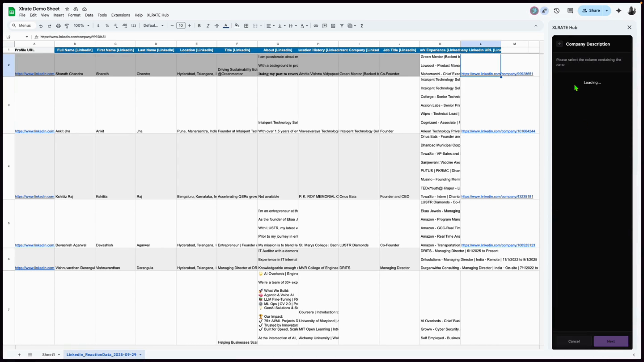Open the zoom level dropdown
The height and width of the screenshot is (362, 644).
pos(81,25)
